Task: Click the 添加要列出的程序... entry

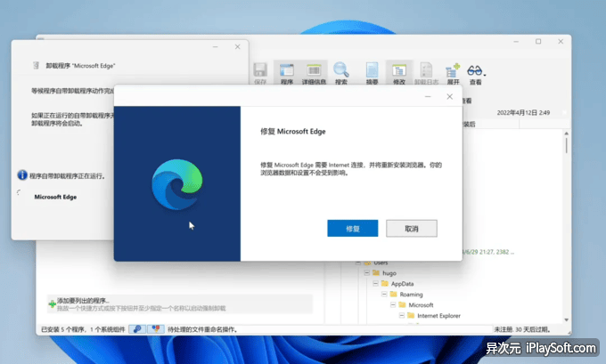Action: (180, 304)
